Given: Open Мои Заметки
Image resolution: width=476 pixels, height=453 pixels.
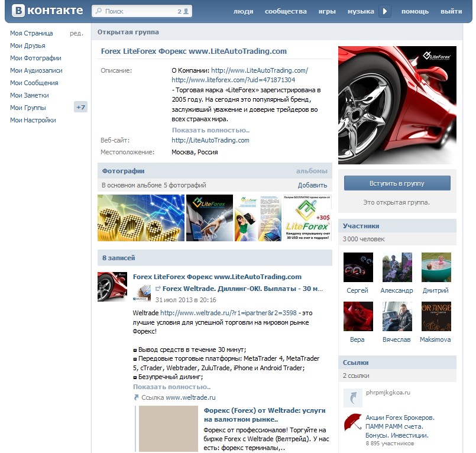Looking at the screenshot, I should tap(29, 95).
